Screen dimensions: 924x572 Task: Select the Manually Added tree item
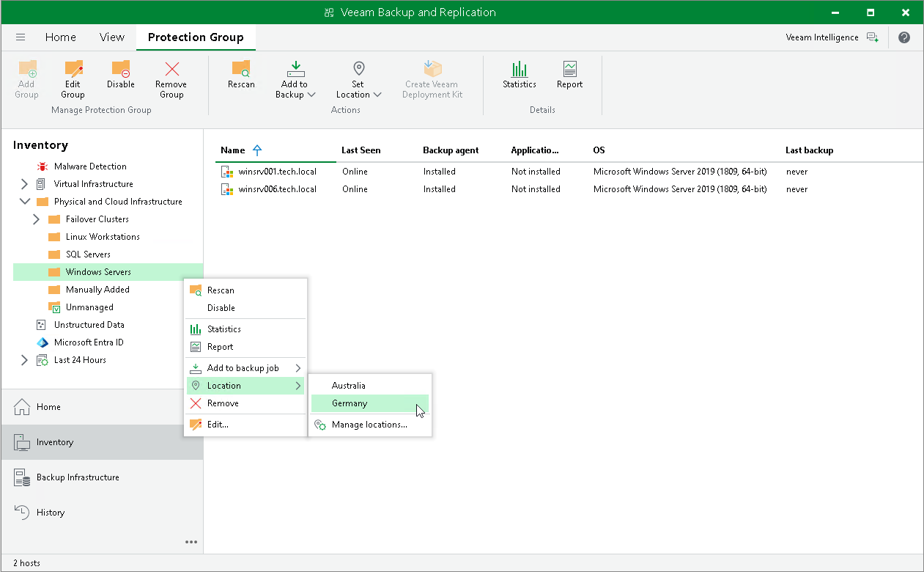pyautogui.click(x=97, y=290)
